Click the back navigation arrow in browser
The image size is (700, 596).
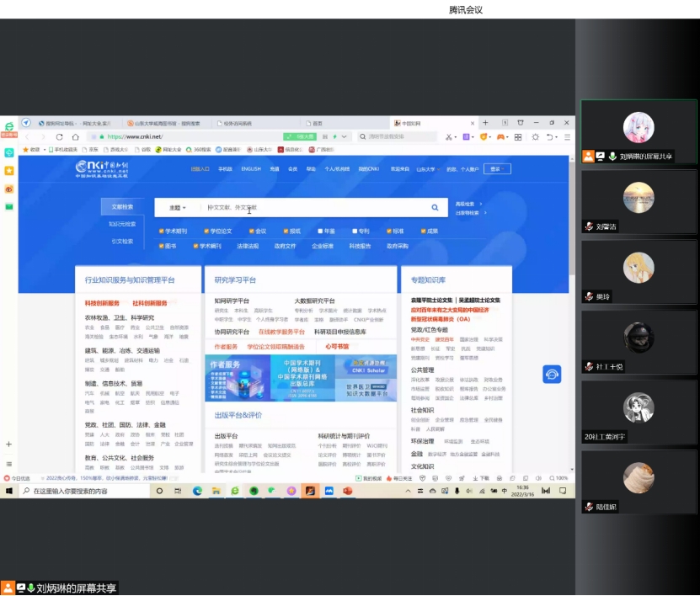28,136
